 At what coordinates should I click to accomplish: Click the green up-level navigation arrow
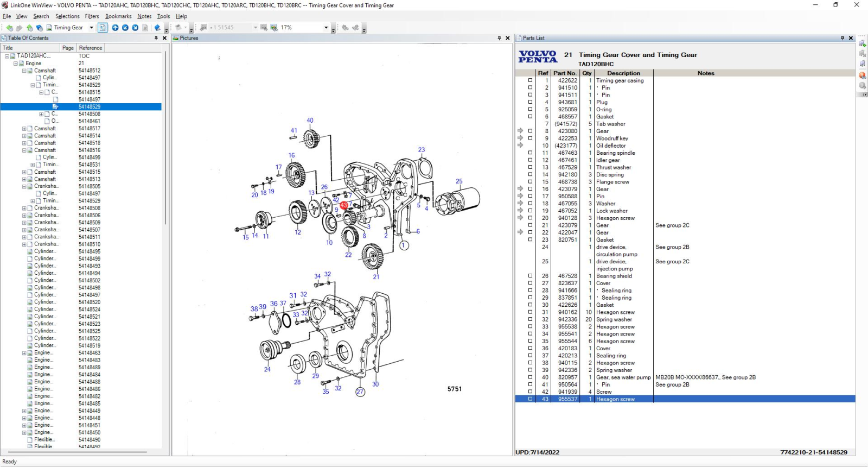30,28
